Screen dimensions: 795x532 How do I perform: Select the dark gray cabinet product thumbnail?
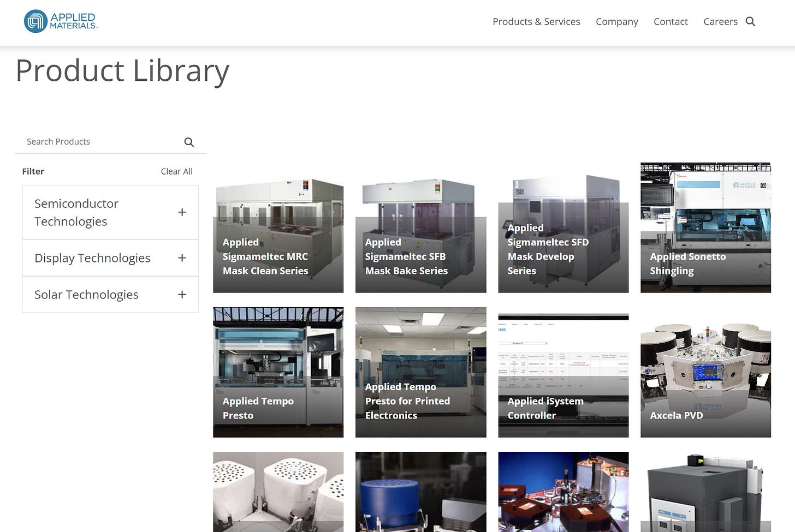706,492
